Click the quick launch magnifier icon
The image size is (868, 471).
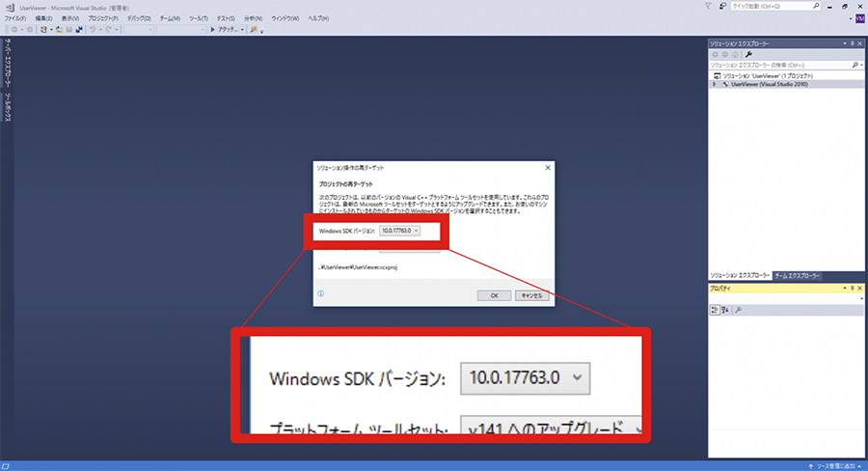(816, 6)
